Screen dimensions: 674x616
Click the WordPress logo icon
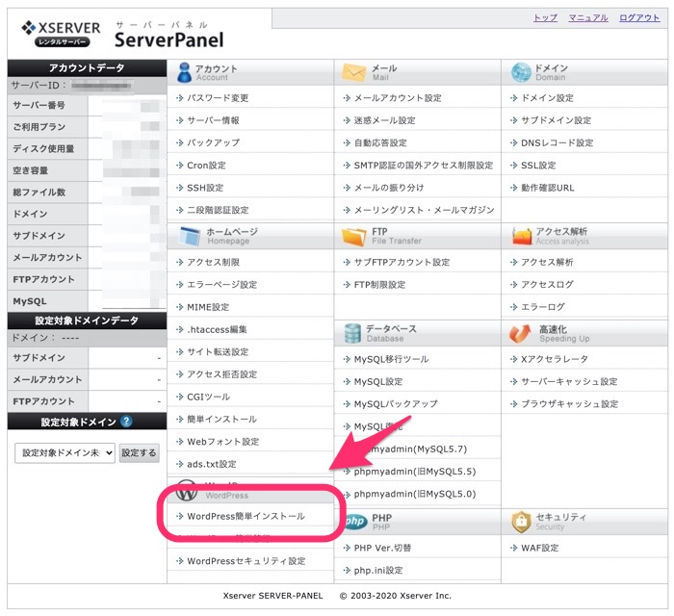click(x=187, y=491)
